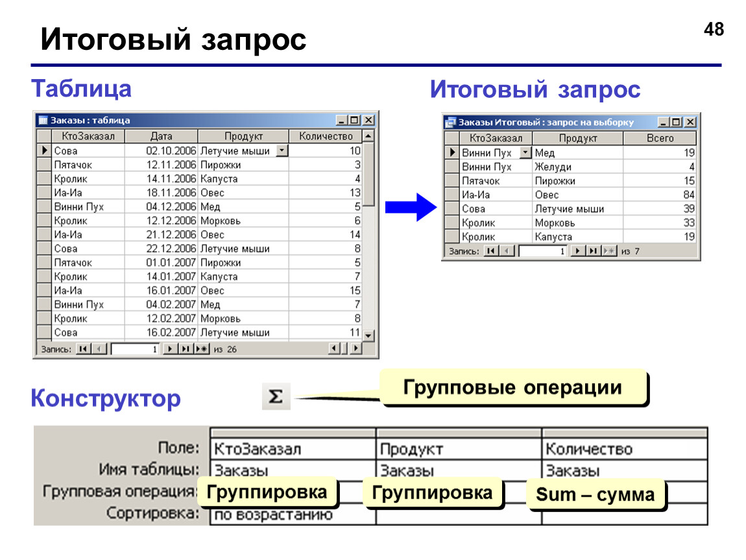The width and height of the screenshot is (746, 560).
Task: Select Дата column header
Action: tap(162, 136)
